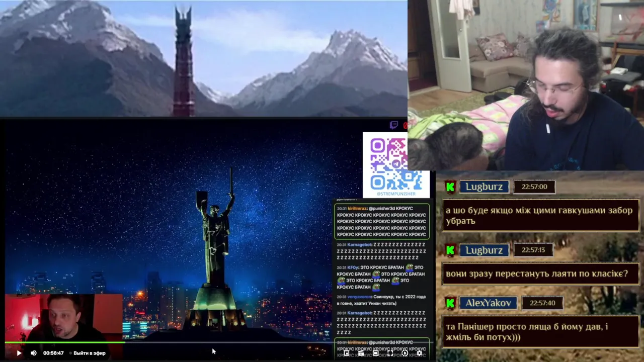Mute the player with the speaker icon
This screenshot has height=362, width=644.
point(34,353)
